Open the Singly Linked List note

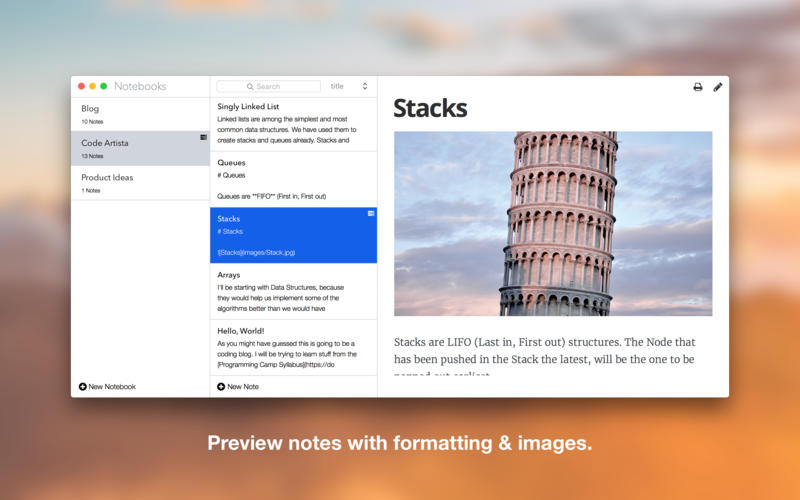click(293, 123)
